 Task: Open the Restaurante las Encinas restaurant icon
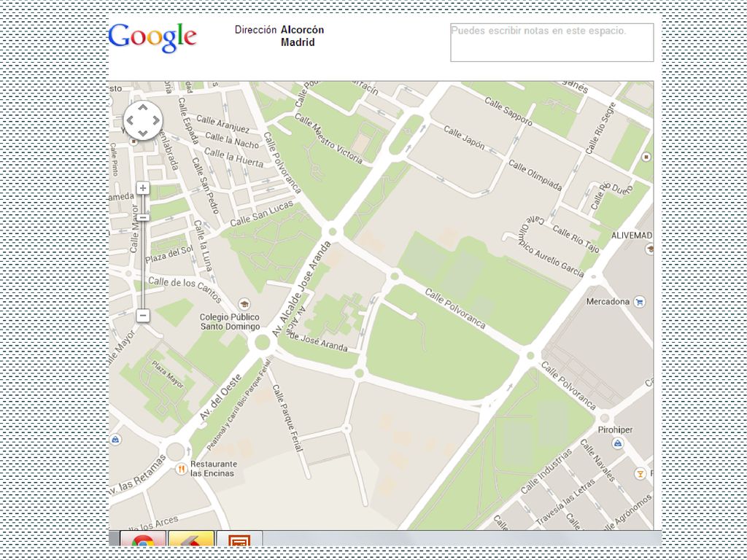click(x=181, y=469)
